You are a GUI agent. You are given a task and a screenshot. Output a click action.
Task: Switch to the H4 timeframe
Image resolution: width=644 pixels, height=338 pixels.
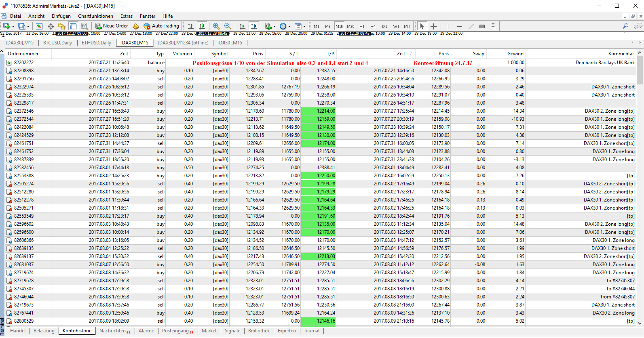(373, 26)
